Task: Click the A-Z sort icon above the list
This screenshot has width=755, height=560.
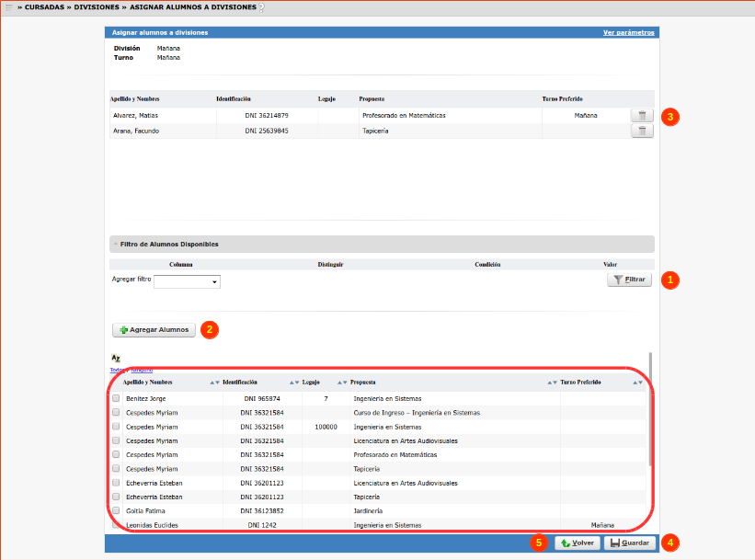Action: point(116,358)
